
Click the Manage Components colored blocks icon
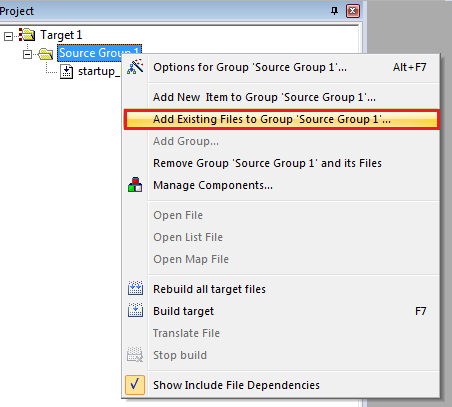[x=135, y=185]
